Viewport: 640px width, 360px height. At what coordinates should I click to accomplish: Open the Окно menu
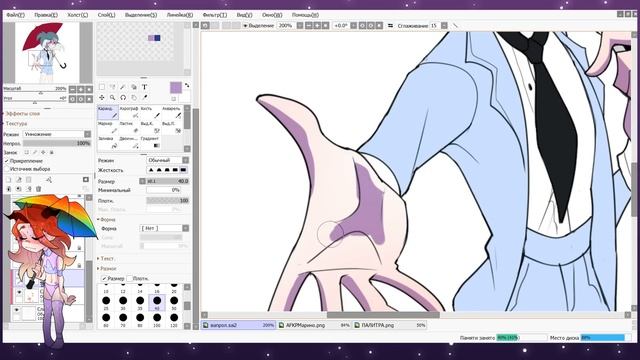[x=272, y=15]
